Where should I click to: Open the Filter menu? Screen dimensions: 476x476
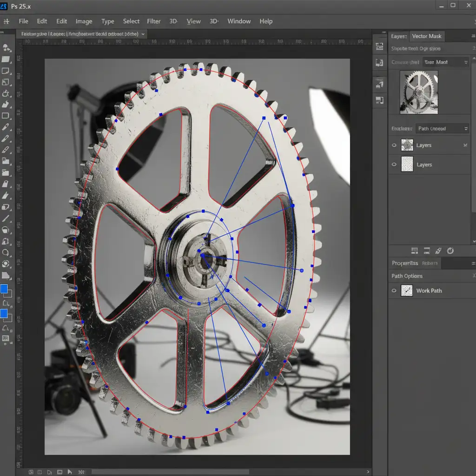[153, 21]
